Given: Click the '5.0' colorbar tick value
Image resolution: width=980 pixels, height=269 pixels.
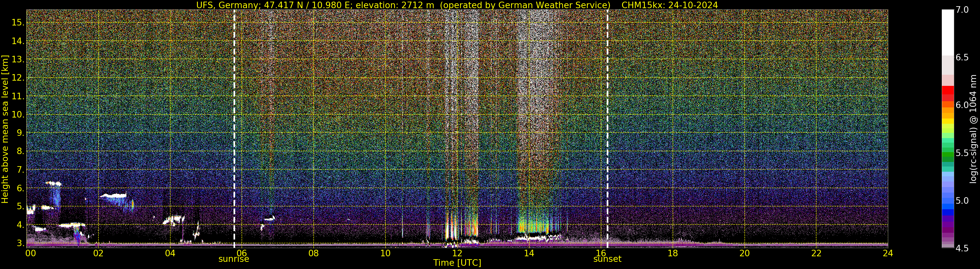Looking at the screenshot, I should click(962, 200).
